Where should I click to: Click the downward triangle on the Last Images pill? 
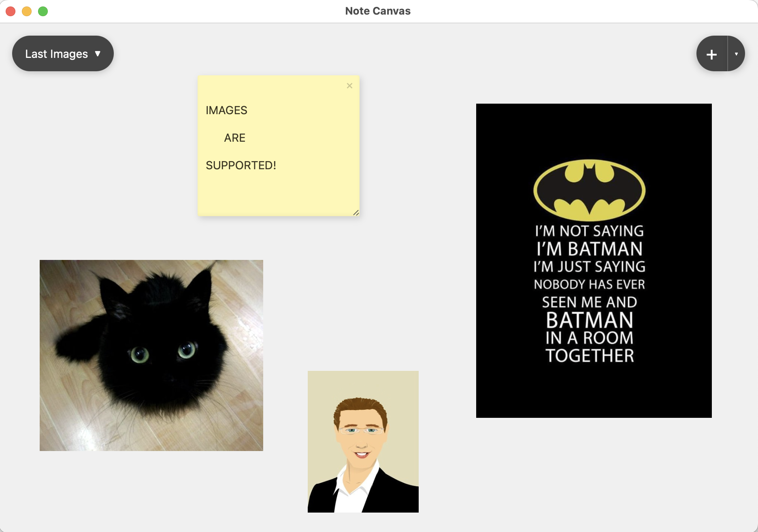click(98, 53)
